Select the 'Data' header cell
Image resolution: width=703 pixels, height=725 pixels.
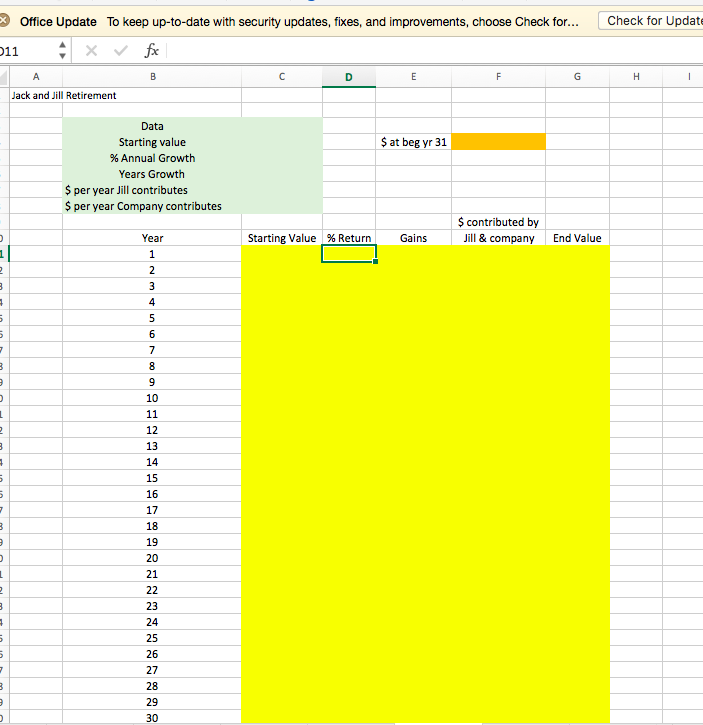click(x=152, y=126)
